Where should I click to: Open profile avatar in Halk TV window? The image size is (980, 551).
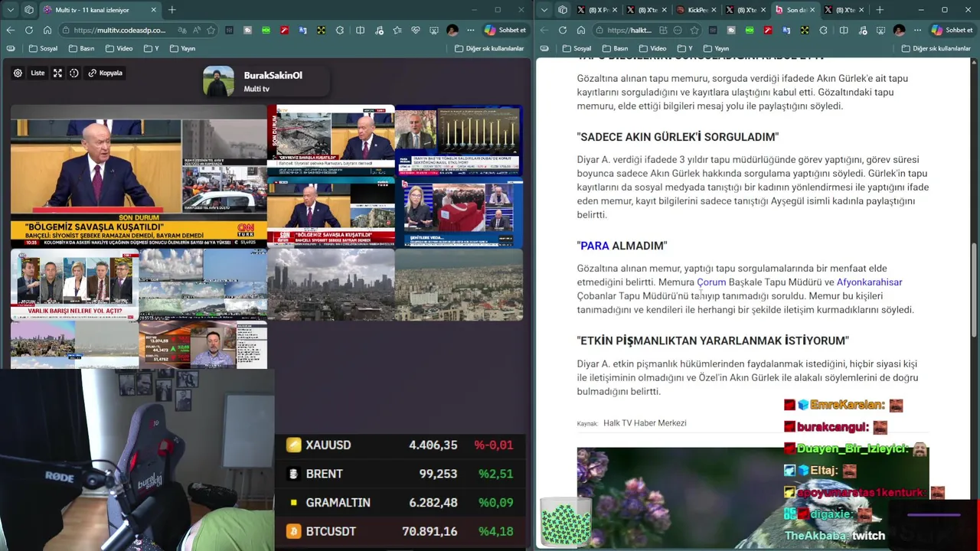tap(899, 30)
